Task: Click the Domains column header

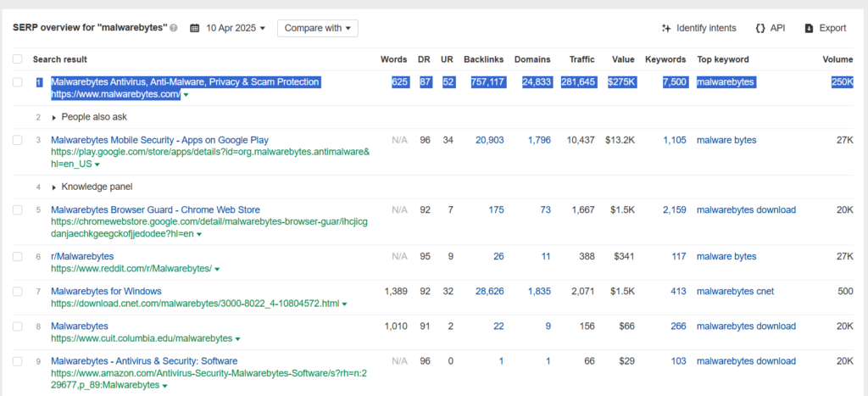Action: [x=532, y=59]
